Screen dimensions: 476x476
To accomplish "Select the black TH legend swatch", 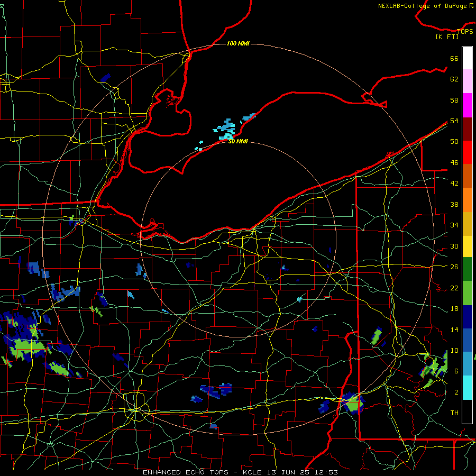I will click(x=467, y=411).
